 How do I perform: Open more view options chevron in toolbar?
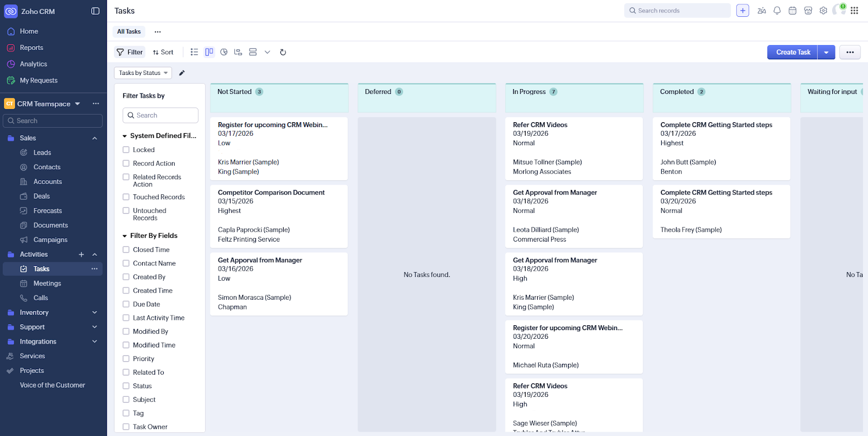[267, 52]
